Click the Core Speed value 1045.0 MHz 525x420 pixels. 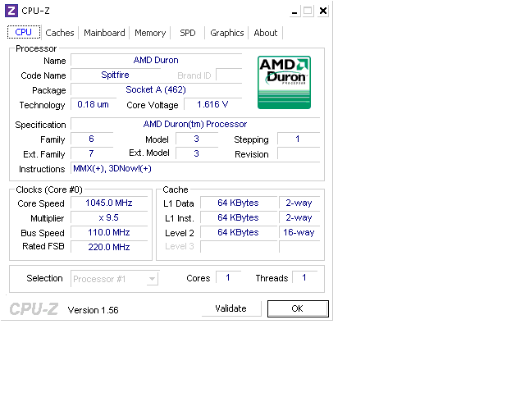[109, 203]
